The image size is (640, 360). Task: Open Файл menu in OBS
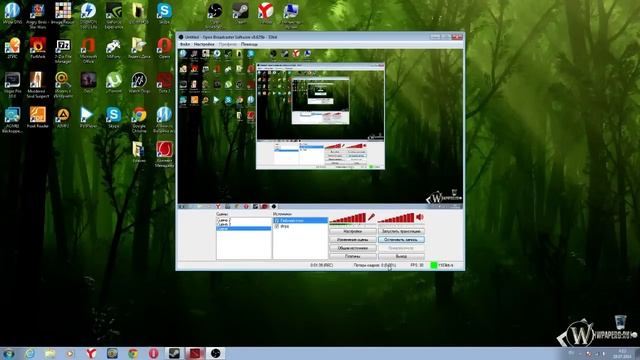(x=185, y=44)
